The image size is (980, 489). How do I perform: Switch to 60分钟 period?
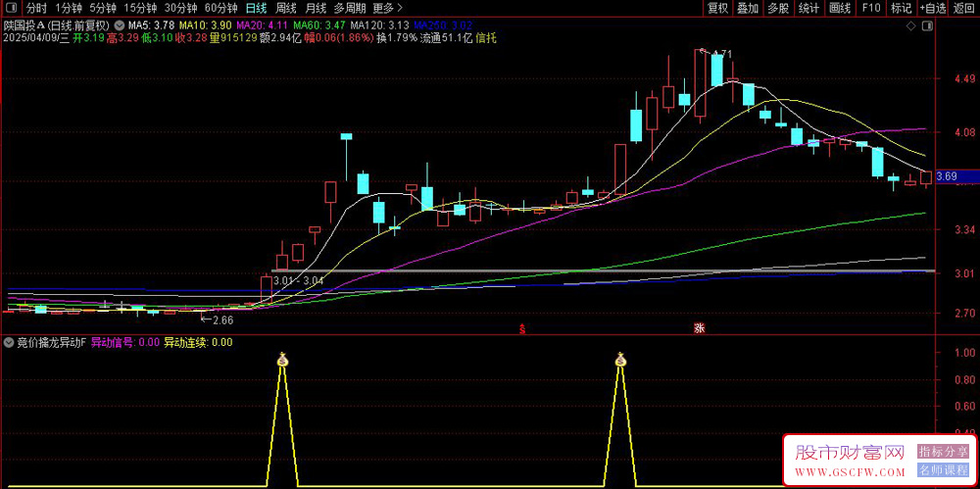(x=220, y=8)
